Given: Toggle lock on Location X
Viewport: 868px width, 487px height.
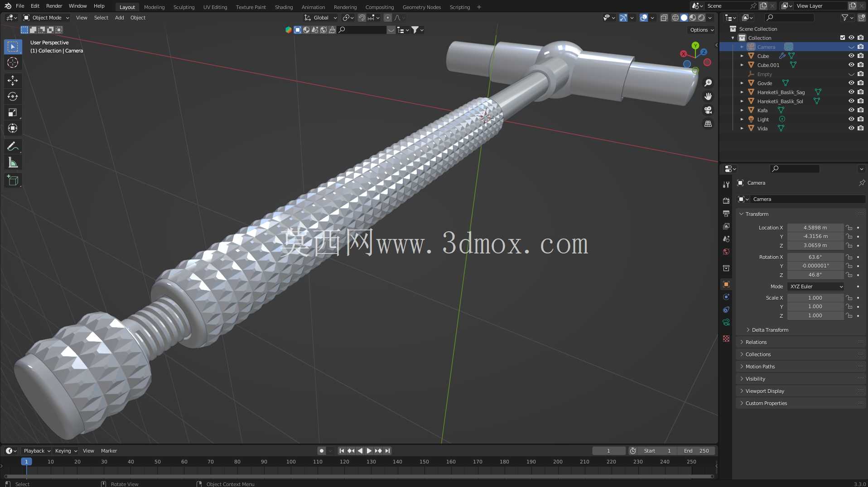Looking at the screenshot, I should click(849, 228).
